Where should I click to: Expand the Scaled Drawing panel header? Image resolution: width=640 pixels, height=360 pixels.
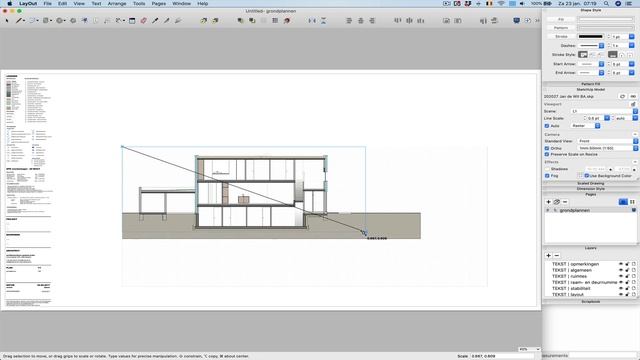click(590, 183)
